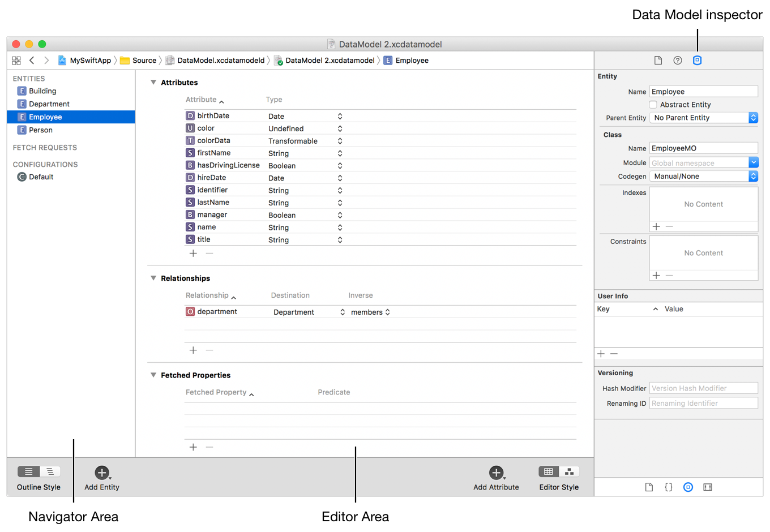Viewport: 770px width, 532px height.
Task: Collapse the Attributes section
Action: [x=153, y=83]
